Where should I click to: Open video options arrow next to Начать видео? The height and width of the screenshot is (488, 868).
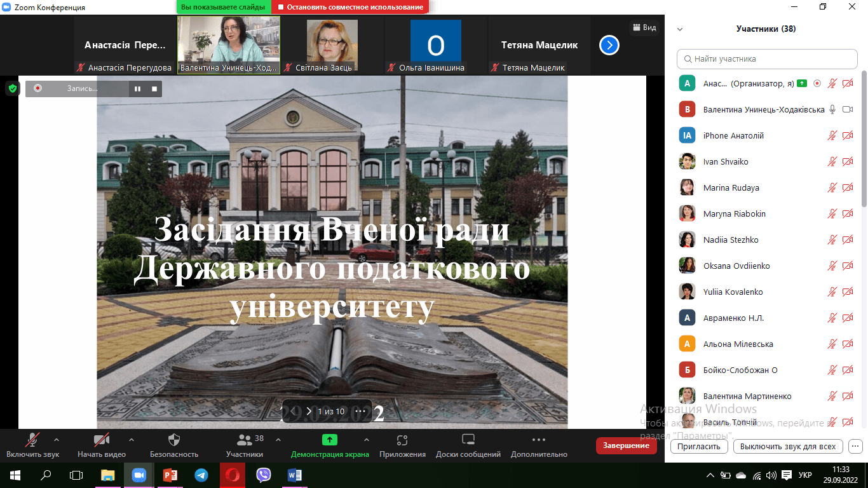pyautogui.click(x=132, y=439)
